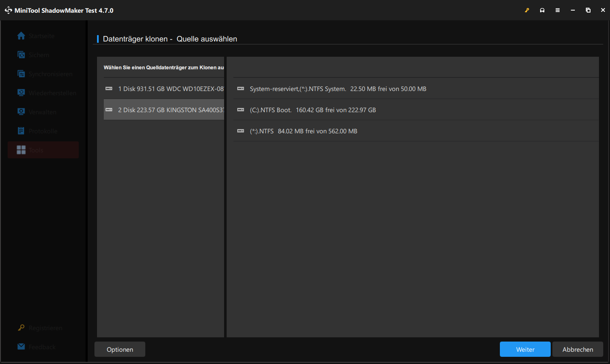610x364 pixels.
Task: Select 2 Disk 223.57 GB KINGSTON source
Action: point(164,110)
